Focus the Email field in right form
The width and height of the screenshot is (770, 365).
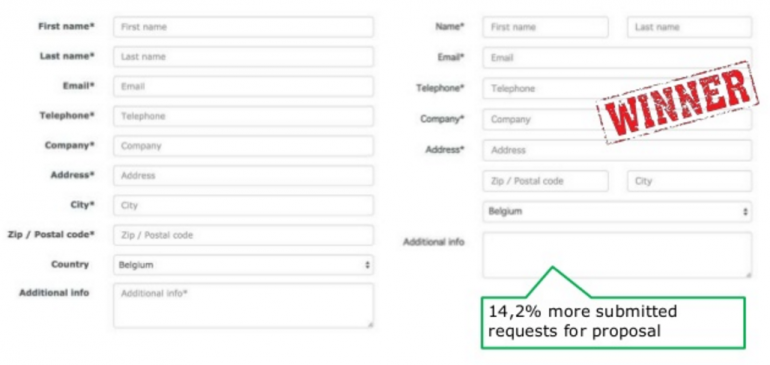617,57
